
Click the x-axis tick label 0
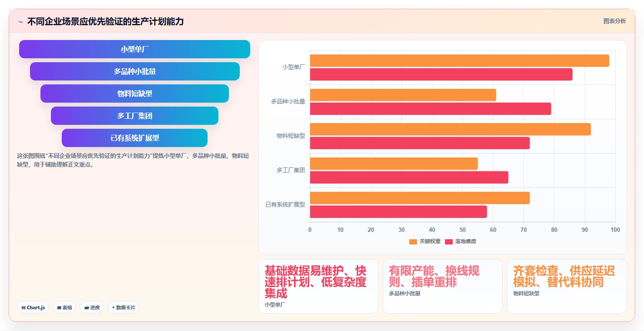[x=310, y=230]
